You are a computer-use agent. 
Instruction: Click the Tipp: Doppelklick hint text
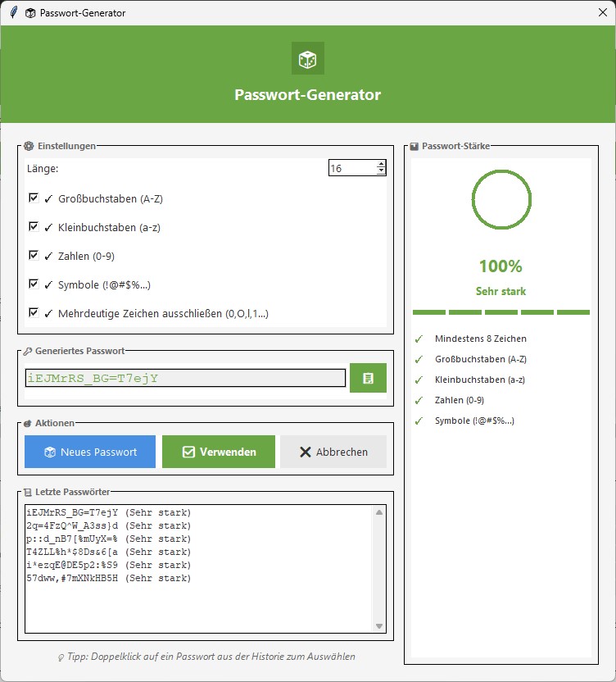[x=211, y=657]
